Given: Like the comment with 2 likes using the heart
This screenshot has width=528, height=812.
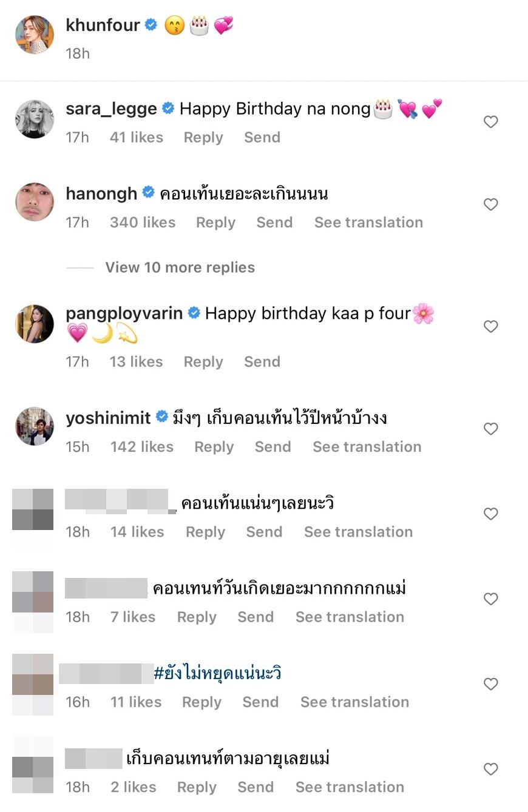Looking at the screenshot, I should point(490,769).
